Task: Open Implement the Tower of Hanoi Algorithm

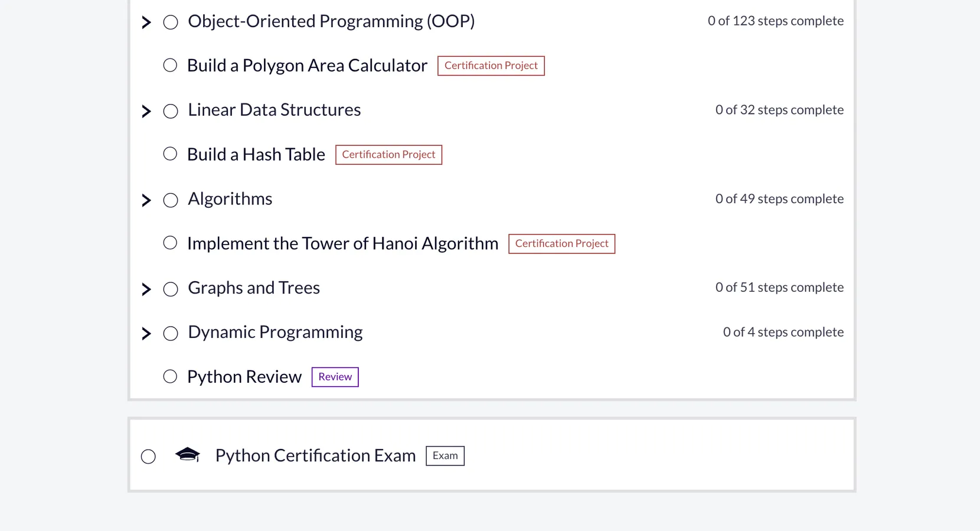Action: click(x=343, y=243)
